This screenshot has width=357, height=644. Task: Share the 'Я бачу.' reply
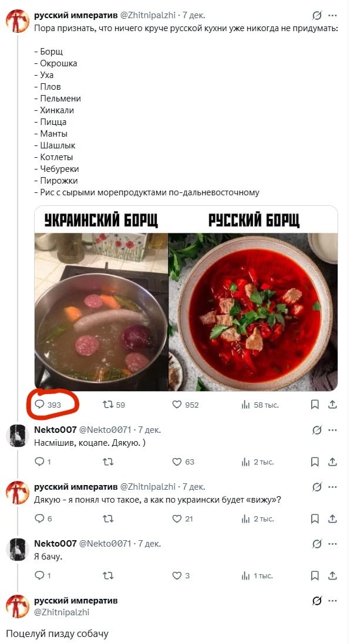click(332, 575)
